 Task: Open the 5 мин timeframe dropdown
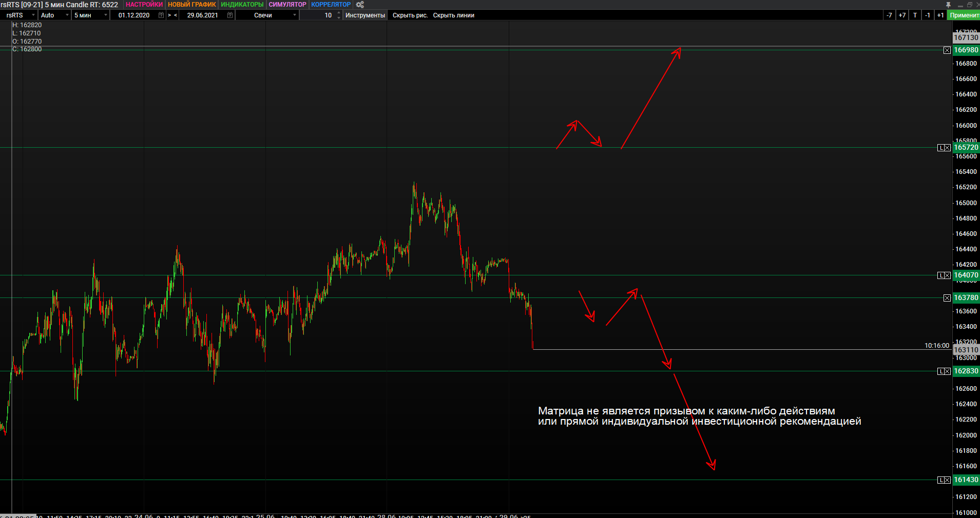pos(90,15)
